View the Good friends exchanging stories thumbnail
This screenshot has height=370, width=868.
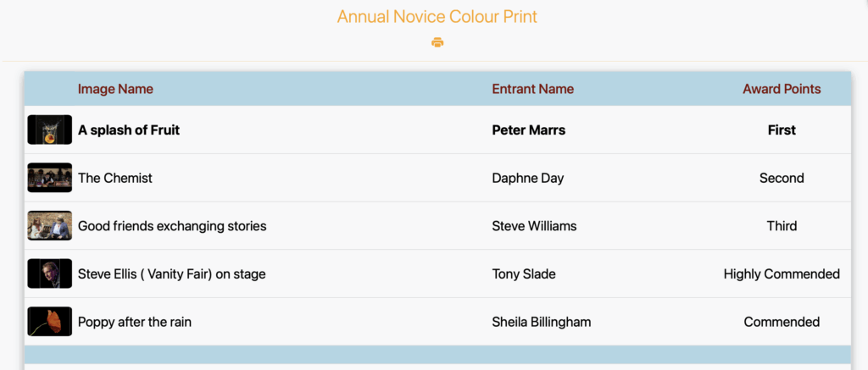[50, 226]
